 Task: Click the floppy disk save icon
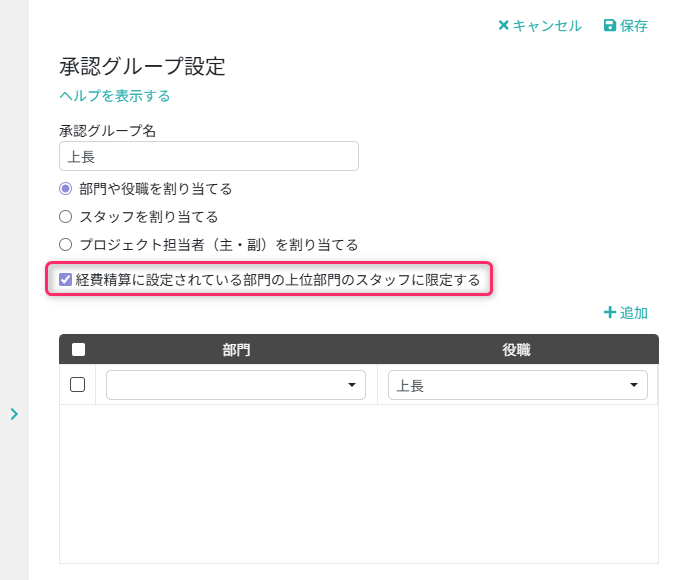[x=610, y=26]
